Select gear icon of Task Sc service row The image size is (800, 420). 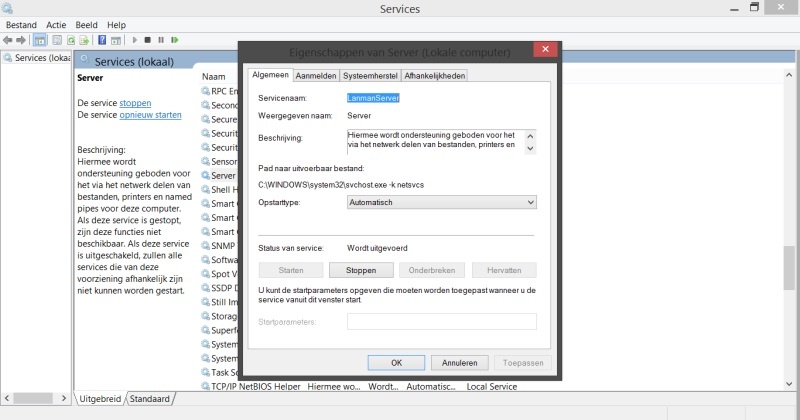206,372
